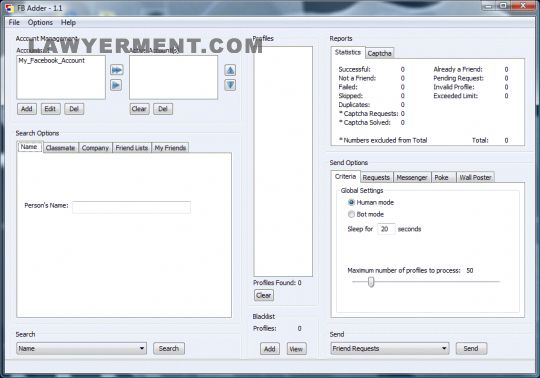Image resolution: width=540 pixels, height=378 pixels.
Task: Open the File menu
Action: pyautogui.click(x=14, y=22)
